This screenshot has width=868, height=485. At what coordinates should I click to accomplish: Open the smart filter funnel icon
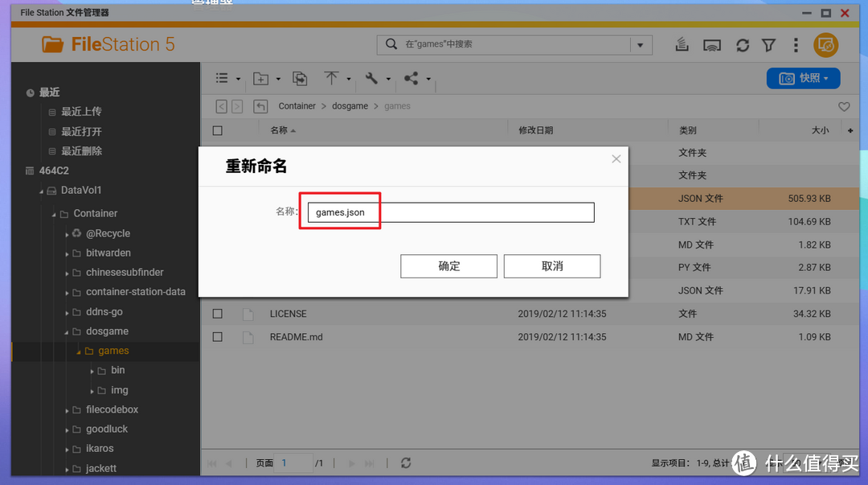[x=769, y=46]
